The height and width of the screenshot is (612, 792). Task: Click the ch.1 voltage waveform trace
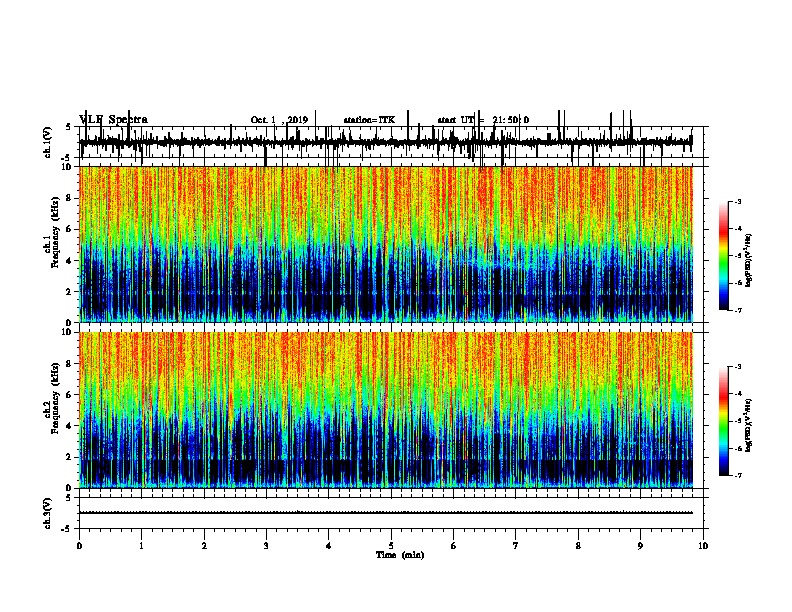coord(385,142)
